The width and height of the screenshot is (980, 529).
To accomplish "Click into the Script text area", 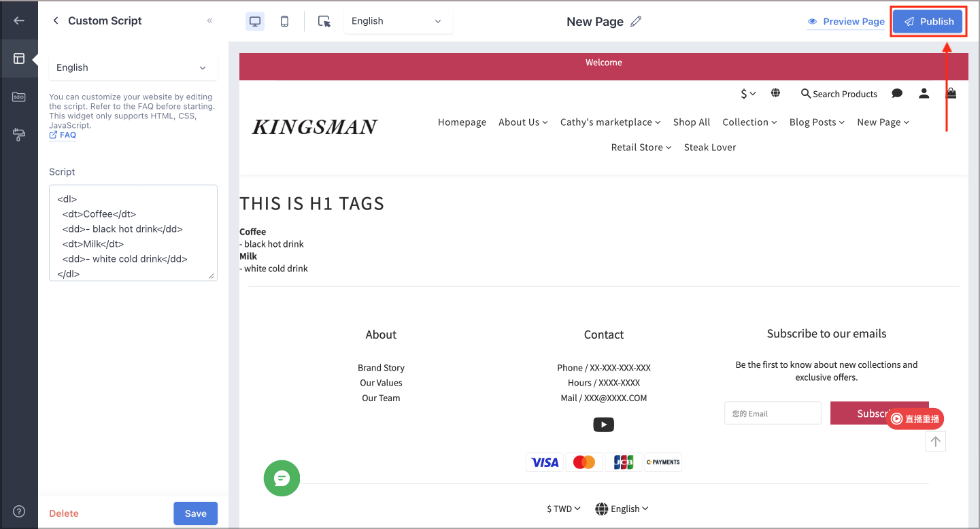I will [133, 233].
